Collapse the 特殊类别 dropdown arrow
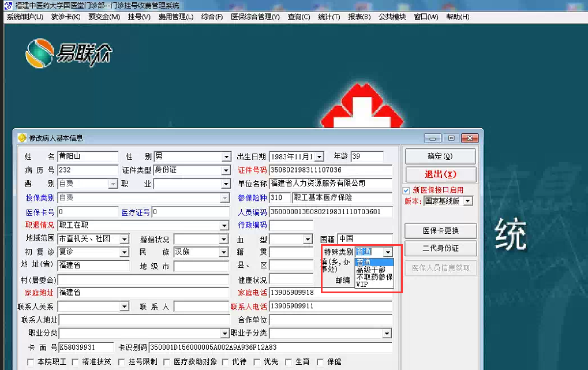 pyautogui.click(x=388, y=252)
